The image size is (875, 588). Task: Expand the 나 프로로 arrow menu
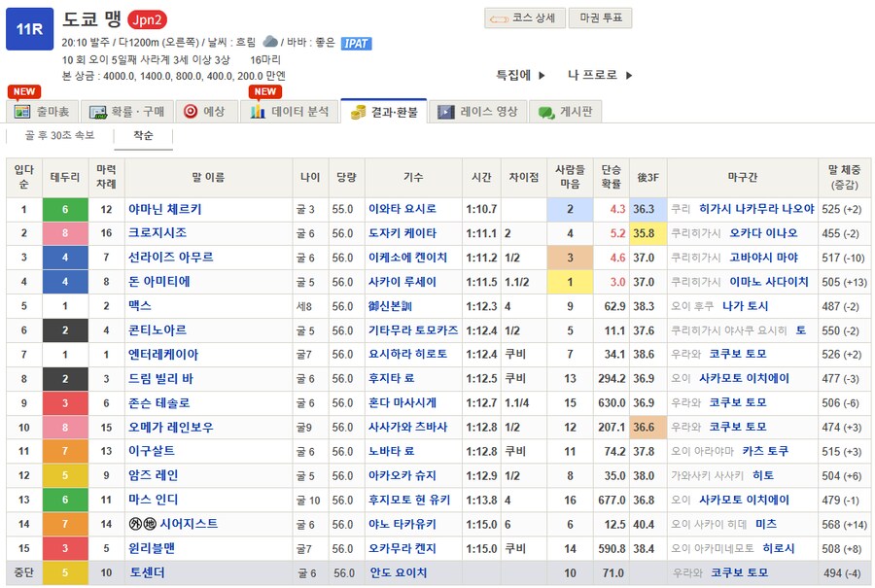click(600, 75)
